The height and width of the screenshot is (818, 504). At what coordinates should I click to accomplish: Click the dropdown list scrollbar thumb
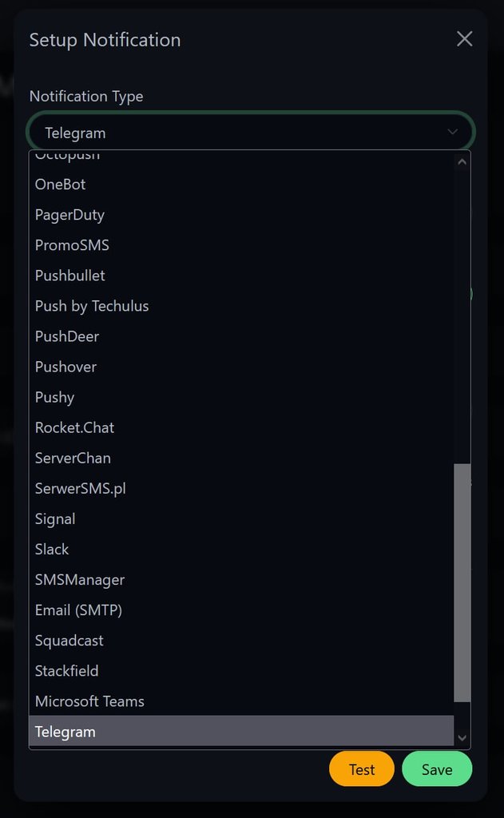click(462, 582)
